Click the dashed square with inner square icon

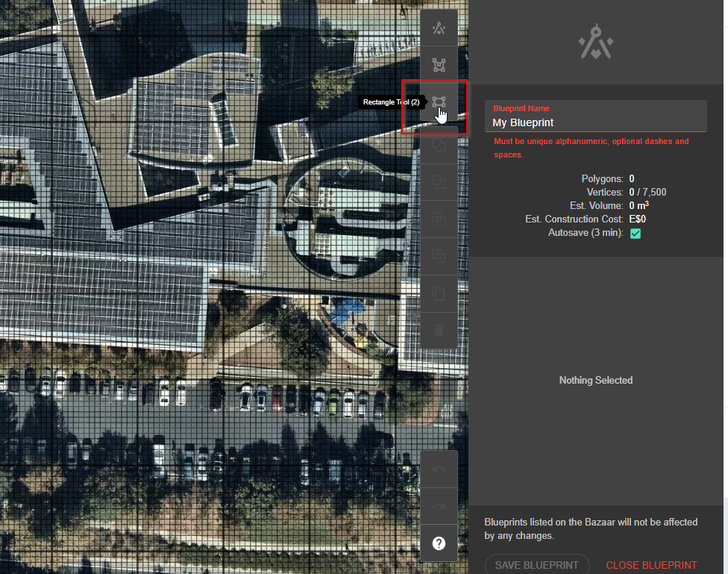coord(439,219)
